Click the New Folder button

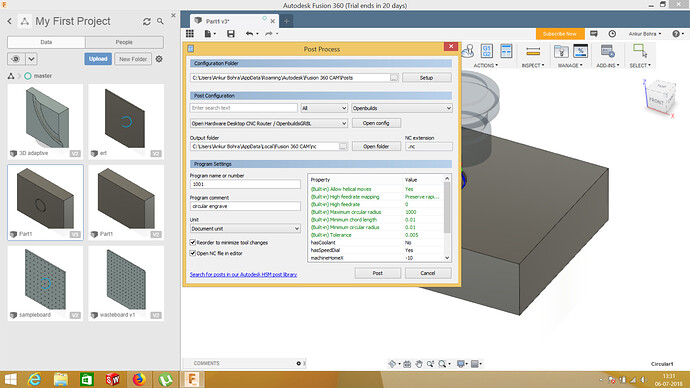coord(133,59)
